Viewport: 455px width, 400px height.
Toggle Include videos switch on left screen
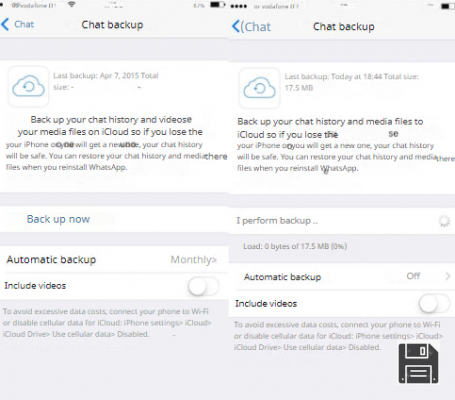(203, 286)
